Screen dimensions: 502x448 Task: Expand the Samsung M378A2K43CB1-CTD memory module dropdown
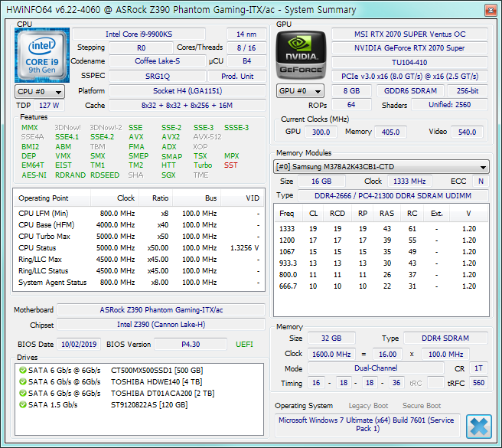pos(381,167)
